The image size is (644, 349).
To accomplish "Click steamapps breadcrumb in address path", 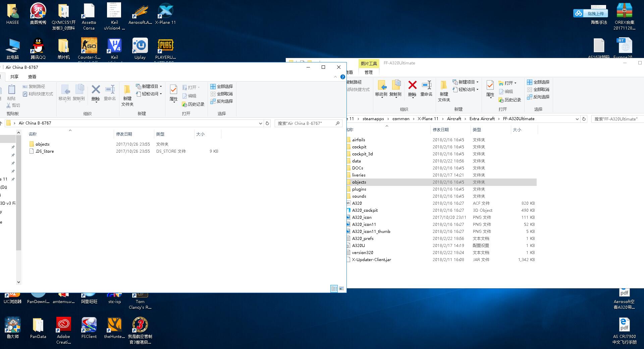I will pyautogui.click(x=373, y=119).
